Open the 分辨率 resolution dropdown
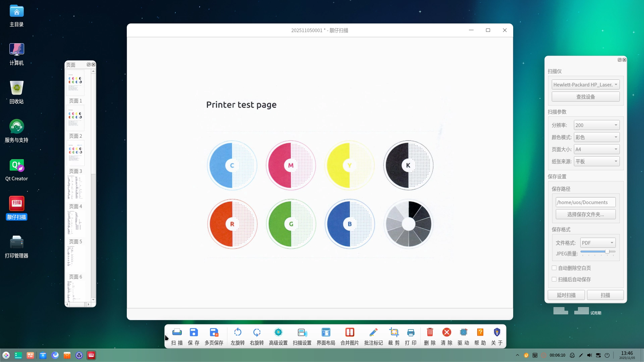 pyautogui.click(x=596, y=125)
